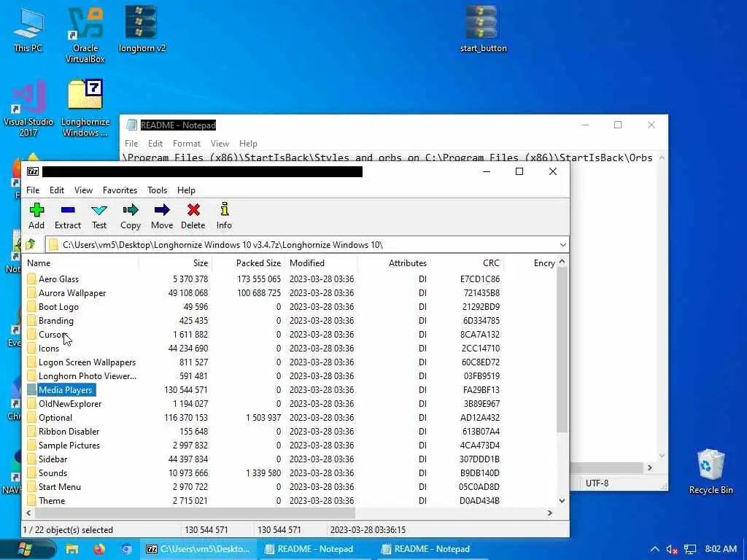Click the Aero Glass folder icon
This screenshot has height=560, width=747.
pyautogui.click(x=31, y=279)
